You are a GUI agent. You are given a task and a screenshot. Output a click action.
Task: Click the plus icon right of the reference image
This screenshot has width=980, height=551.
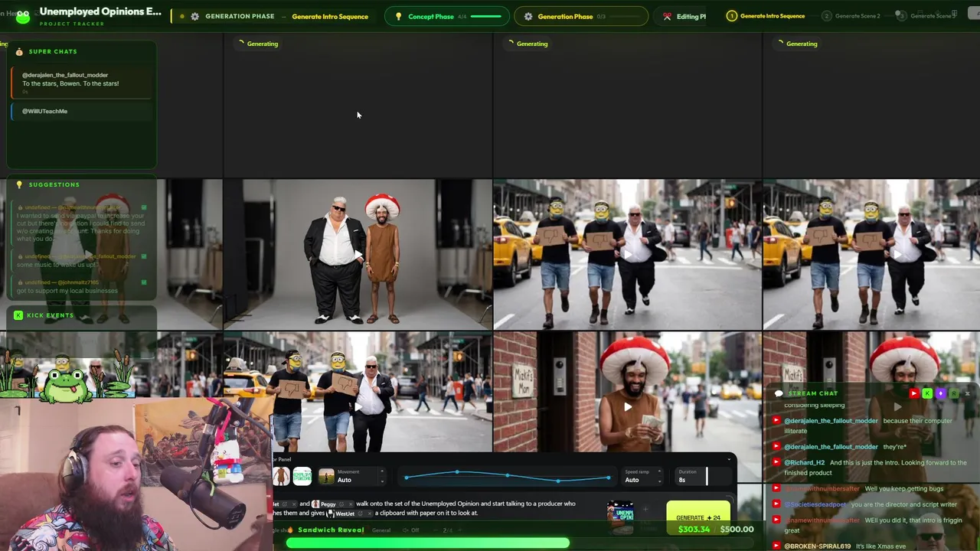pyautogui.click(x=645, y=509)
